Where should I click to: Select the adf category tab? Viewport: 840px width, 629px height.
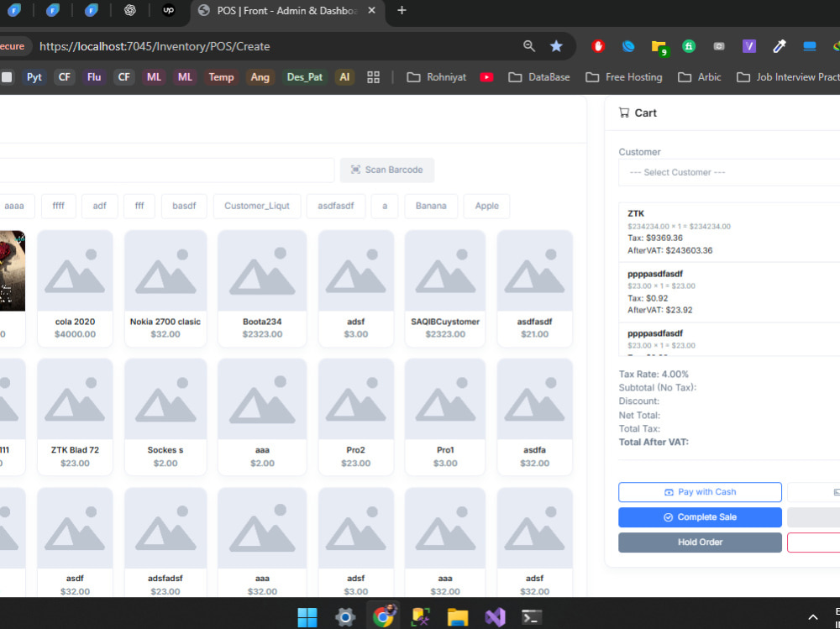pyautogui.click(x=100, y=206)
